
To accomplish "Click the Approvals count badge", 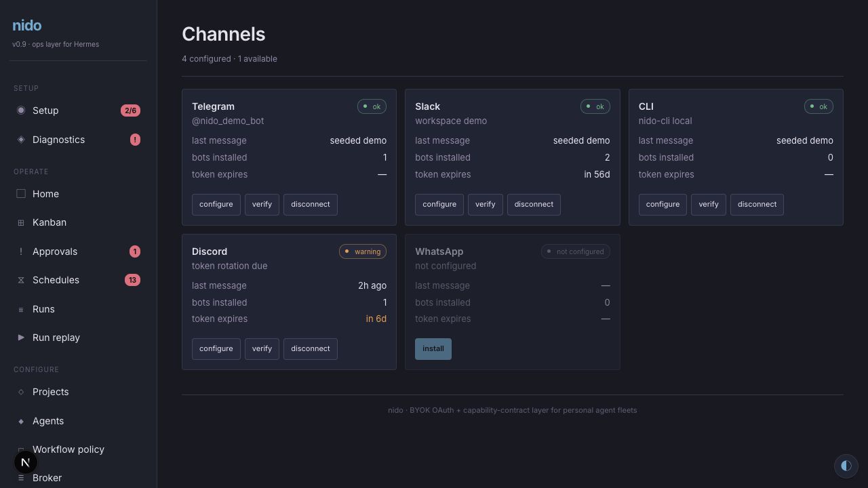I will [x=135, y=251].
